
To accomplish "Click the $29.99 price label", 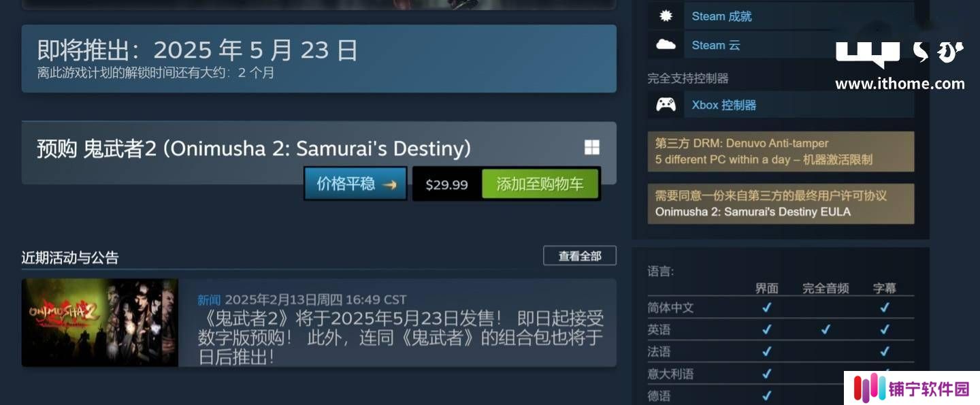I will [x=446, y=184].
